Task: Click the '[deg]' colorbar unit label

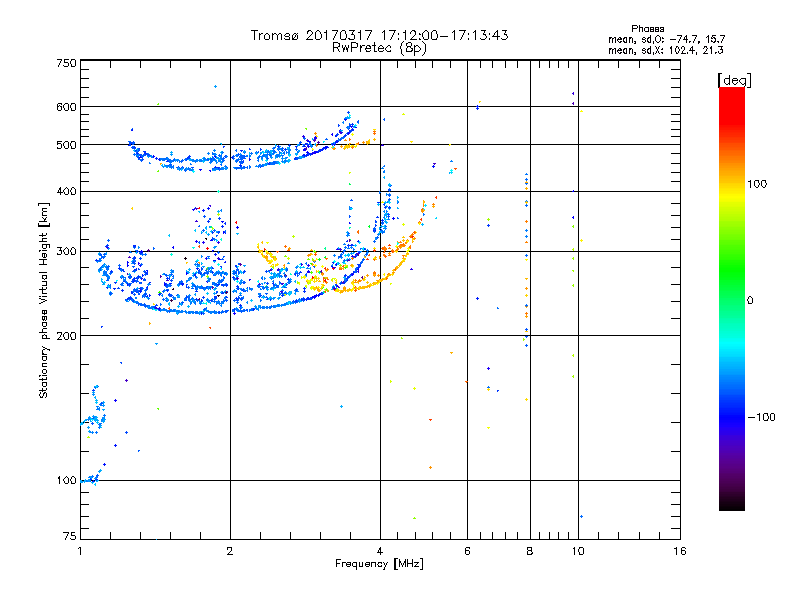Action: 734,80
